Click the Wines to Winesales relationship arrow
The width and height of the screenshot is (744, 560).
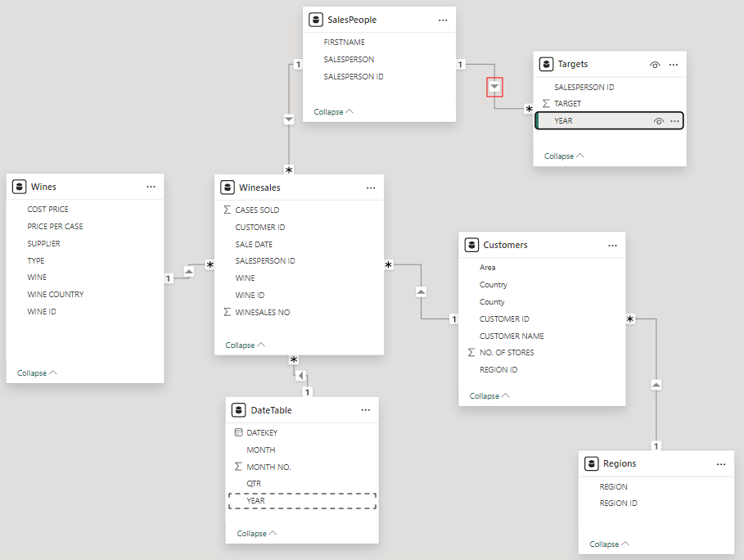click(188, 270)
